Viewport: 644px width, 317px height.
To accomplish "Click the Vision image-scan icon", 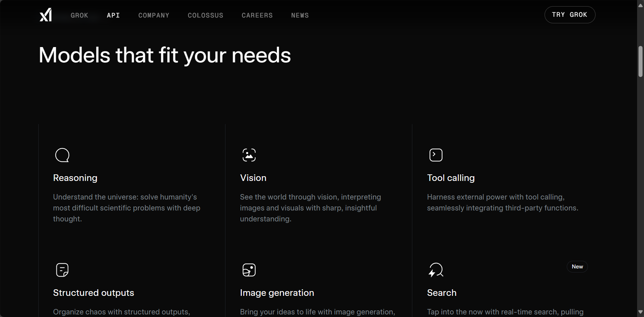I will [249, 155].
